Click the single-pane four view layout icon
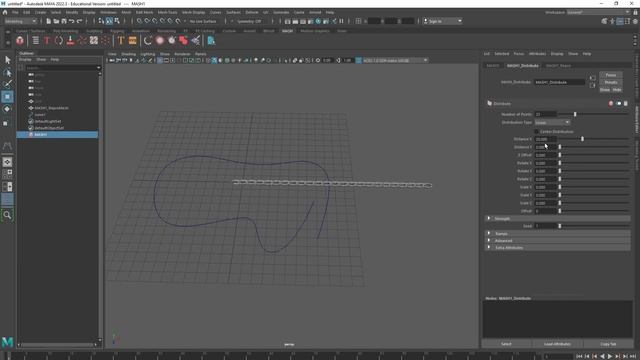This screenshot has height=360, width=640. (x=7, y=162)
